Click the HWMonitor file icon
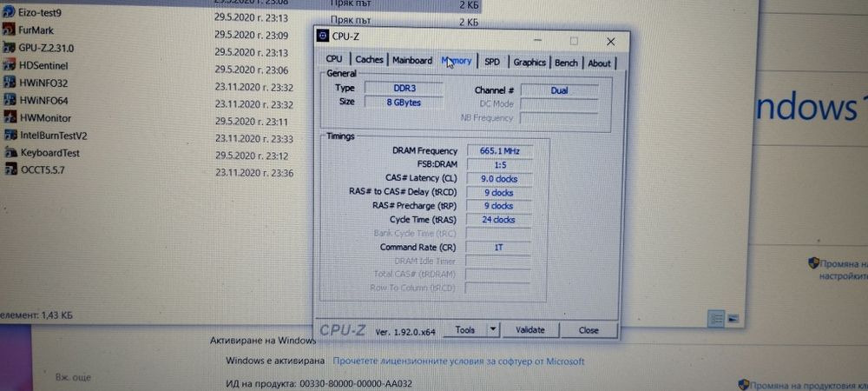The height and width of the screenshot is (391, 868). pos(10,117)
